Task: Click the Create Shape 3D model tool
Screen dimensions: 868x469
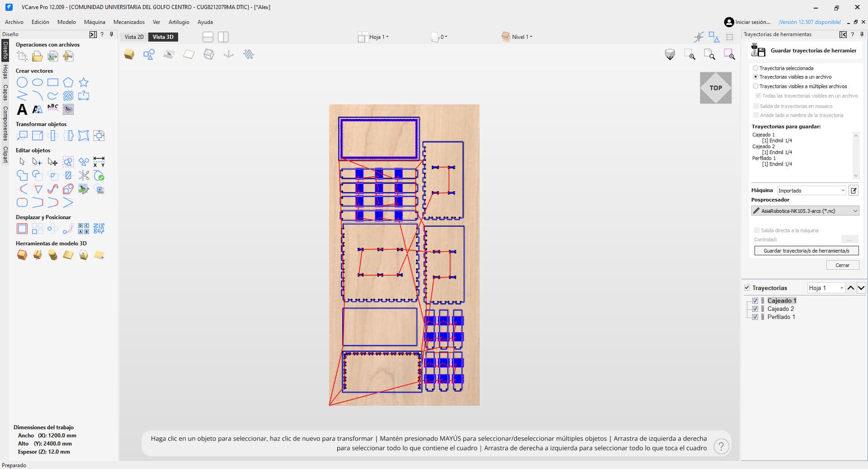Action: pyautogui.click(x=22, y=255)
